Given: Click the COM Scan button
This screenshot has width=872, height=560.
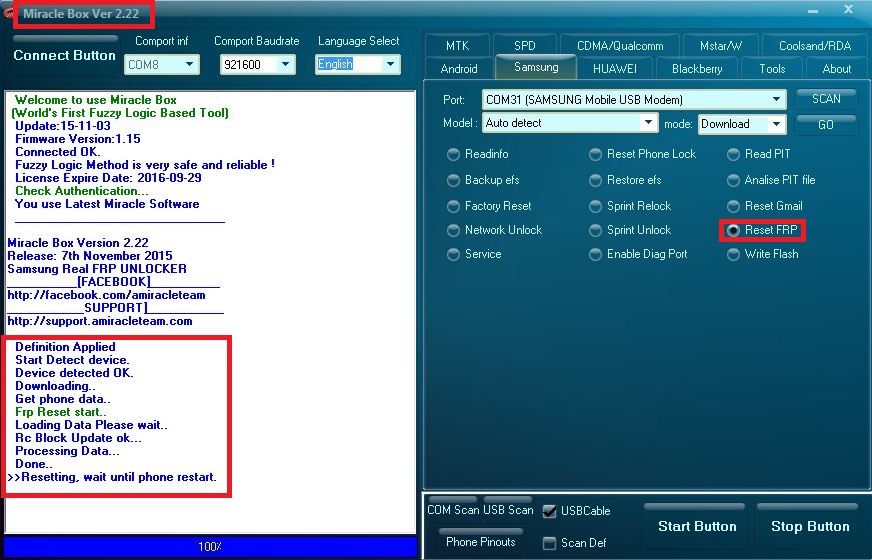Looking at the screenshot, I should [x=453, y=509].
